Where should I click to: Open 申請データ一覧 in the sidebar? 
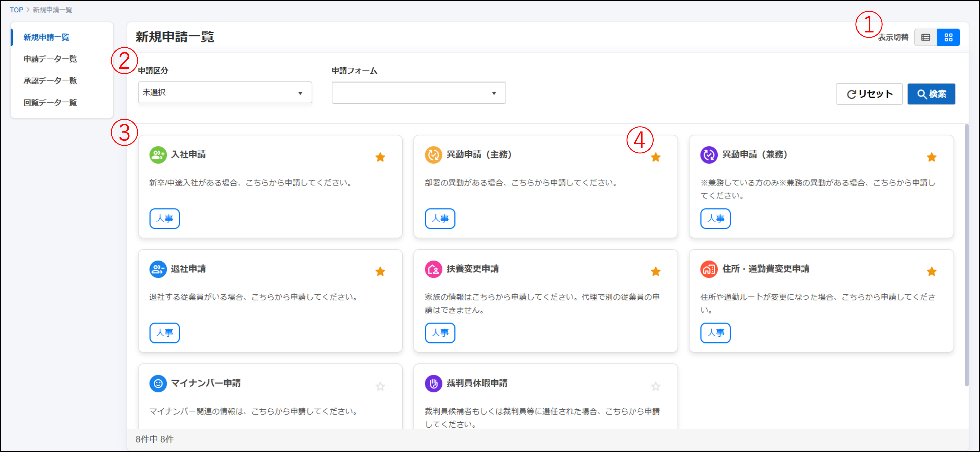pos(50,59)
